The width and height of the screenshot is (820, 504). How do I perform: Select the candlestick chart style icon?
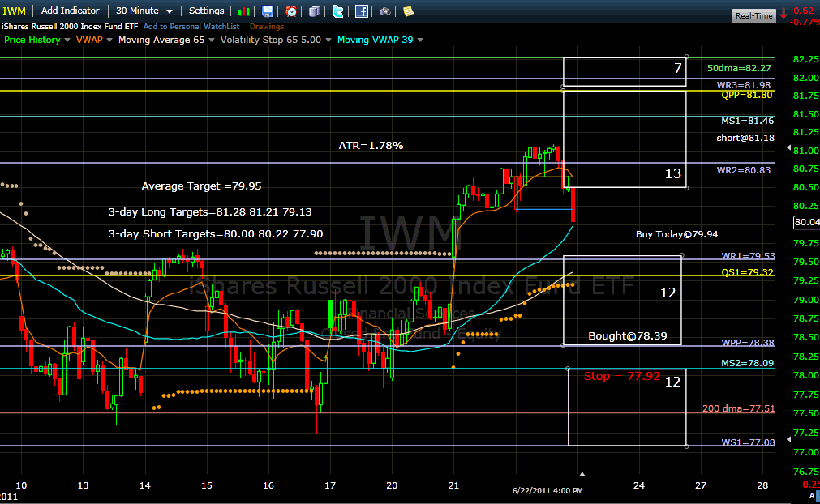[244, 11]
